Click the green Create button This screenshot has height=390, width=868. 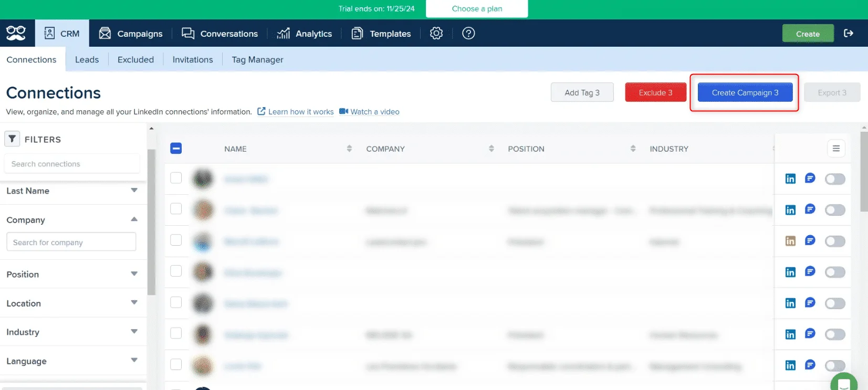click(808, 34)
